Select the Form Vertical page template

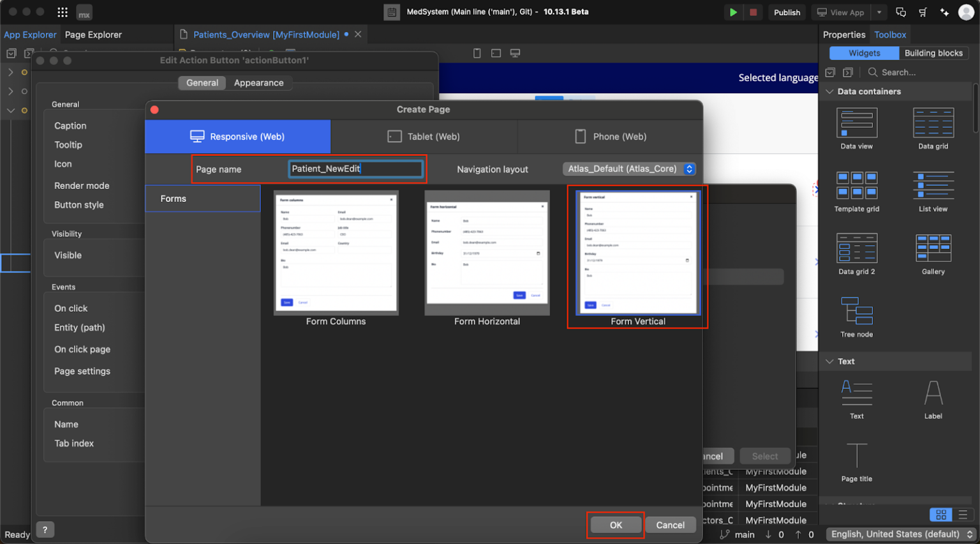click(637, 255)
